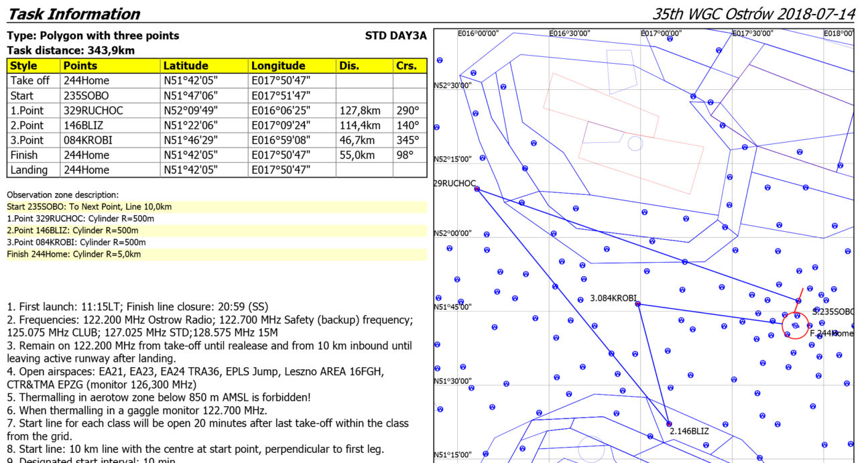This screenshot has height=463, width=868.
Task: Click the 2.146BLIZ turnpoint marker on map
Action: point(669,423)
